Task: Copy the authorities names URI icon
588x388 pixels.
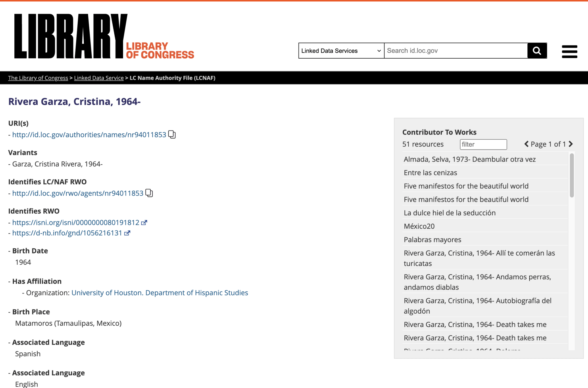Action: pos(172,135)
